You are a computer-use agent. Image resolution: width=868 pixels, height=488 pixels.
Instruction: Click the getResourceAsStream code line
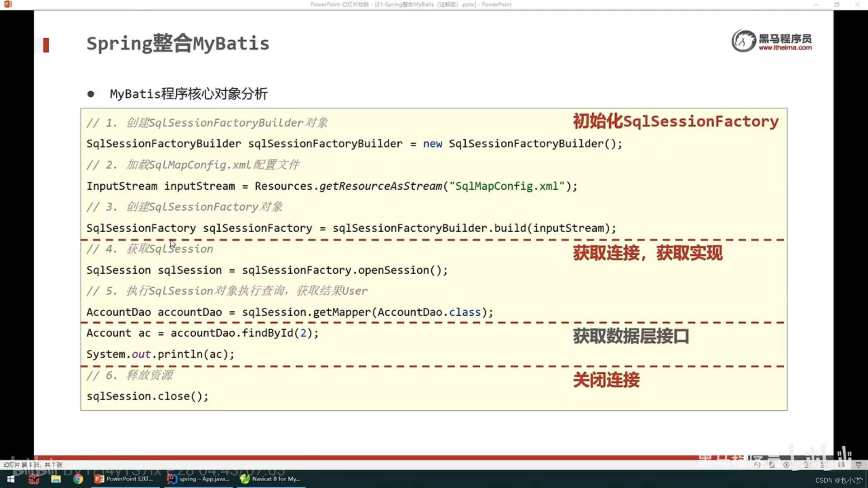coord(332,186)
